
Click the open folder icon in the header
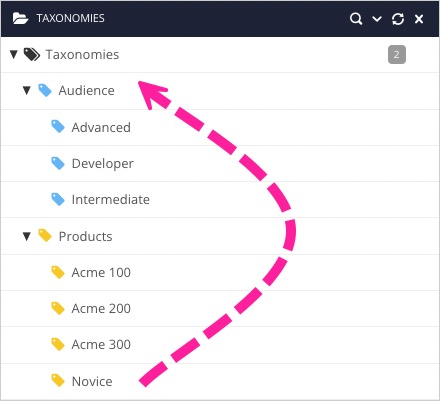(x=20, y=18)
